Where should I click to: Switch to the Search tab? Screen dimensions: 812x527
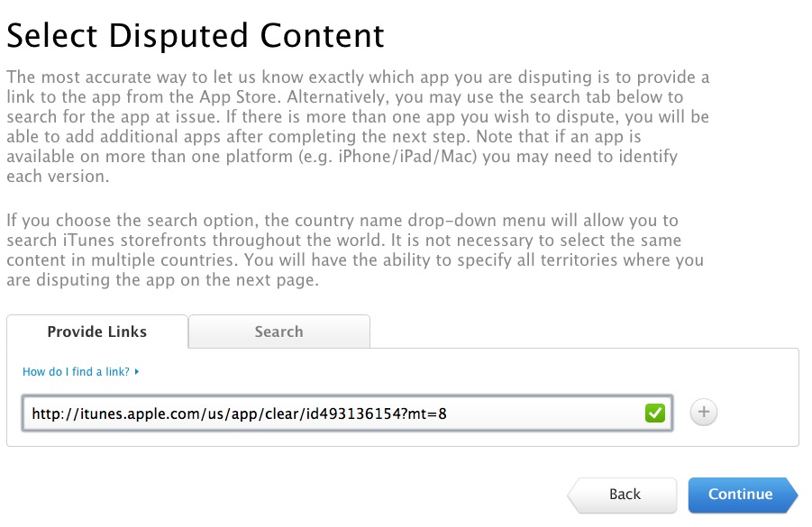pyautogui.click(x=279, y=332)
